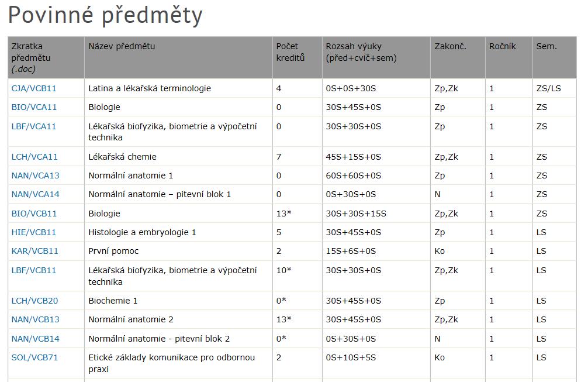Open NAN/VCA14 pitevní blok 1 link
Viewport: 588px width, 382px height.
tap(35, 194)
